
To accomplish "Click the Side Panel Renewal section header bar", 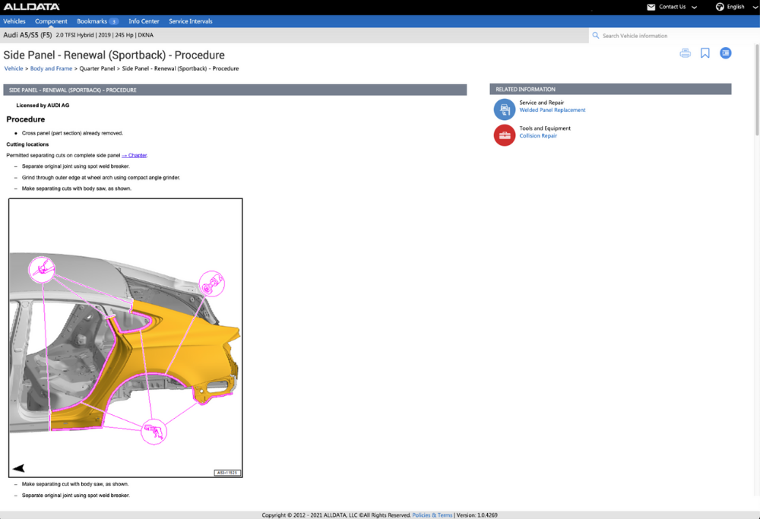I will click(235, 90).
